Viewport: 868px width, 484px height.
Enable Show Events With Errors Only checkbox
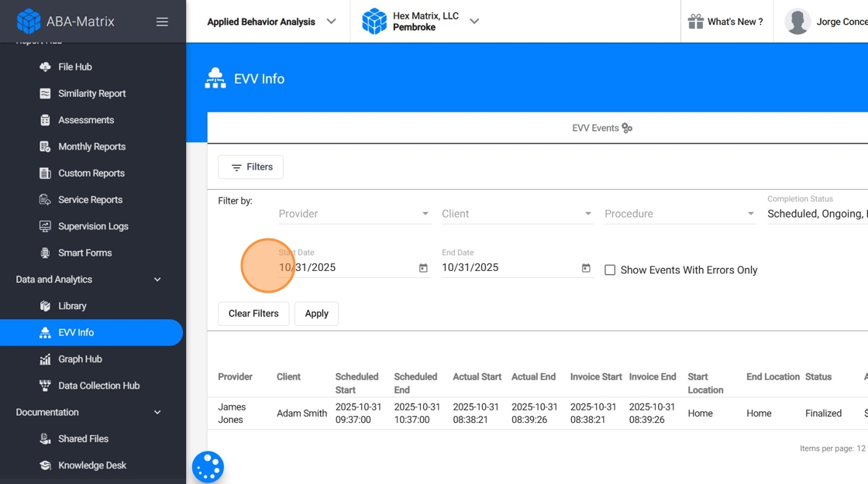click(610, 270)
